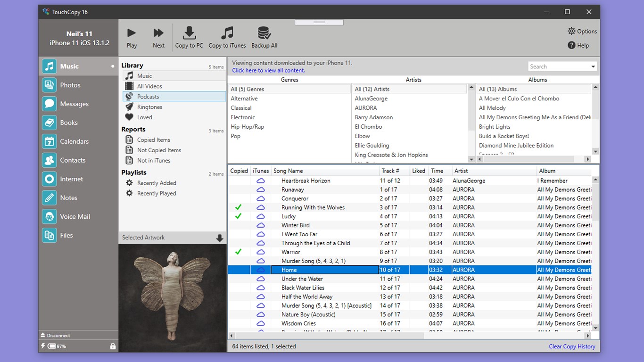Image resolution: width=644 pixels, height=362 pixels.
Task: Click the Backup All toolbar icon
Action: coord(264,37)
